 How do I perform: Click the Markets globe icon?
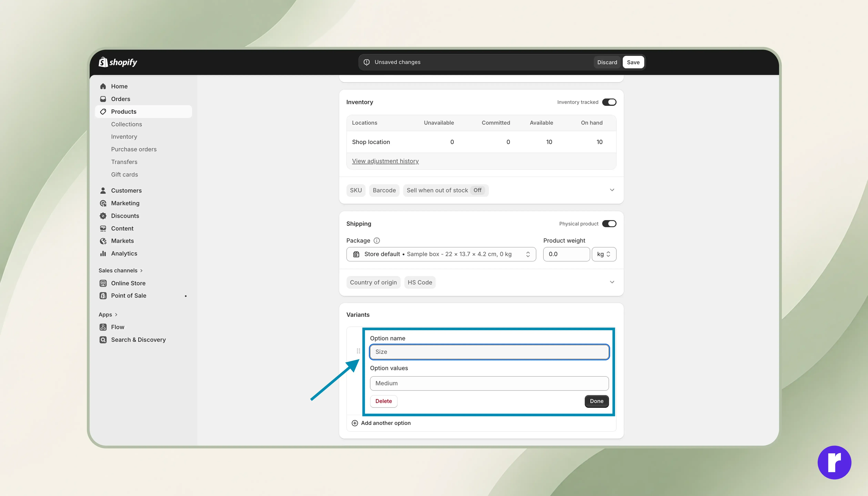pos(103,241)
